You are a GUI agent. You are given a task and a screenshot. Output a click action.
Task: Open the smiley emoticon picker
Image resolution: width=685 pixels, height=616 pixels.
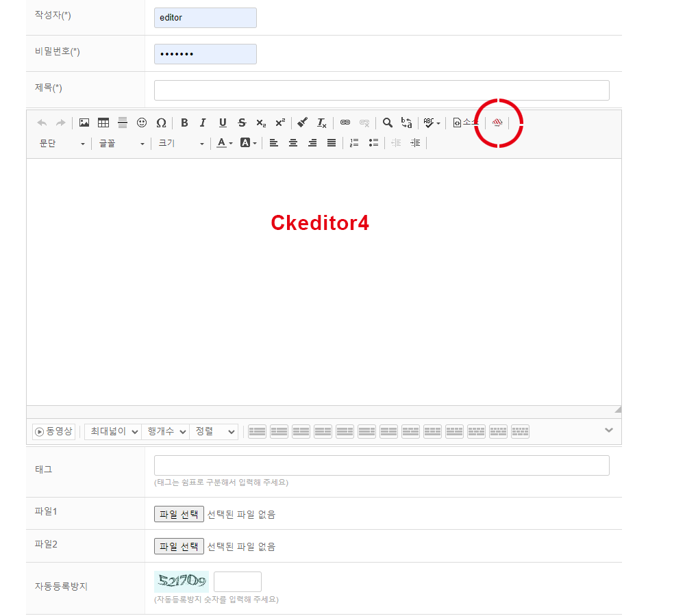point(142,123)
